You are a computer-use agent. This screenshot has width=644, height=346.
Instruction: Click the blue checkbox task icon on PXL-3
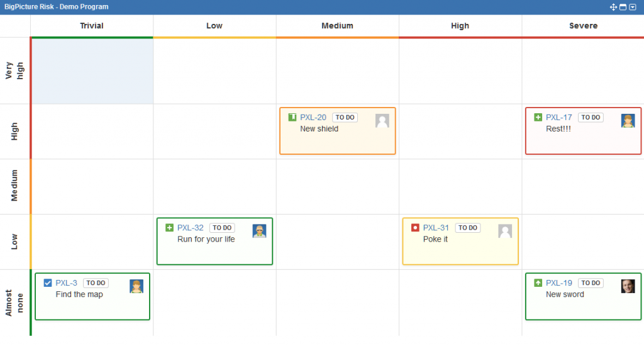(x=48, y=282)
